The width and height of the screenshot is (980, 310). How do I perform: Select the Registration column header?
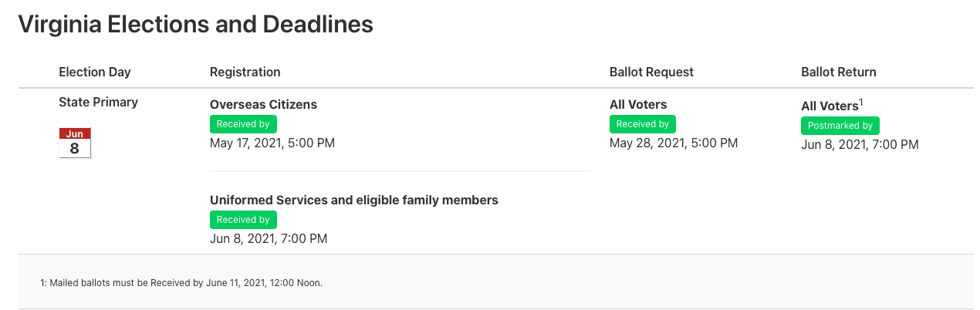(245, 72)
